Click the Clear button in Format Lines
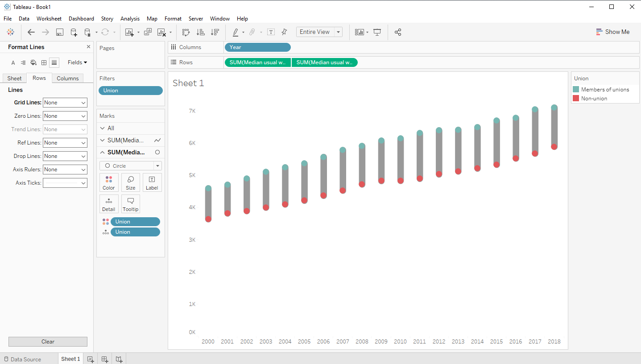 [48, 341]
